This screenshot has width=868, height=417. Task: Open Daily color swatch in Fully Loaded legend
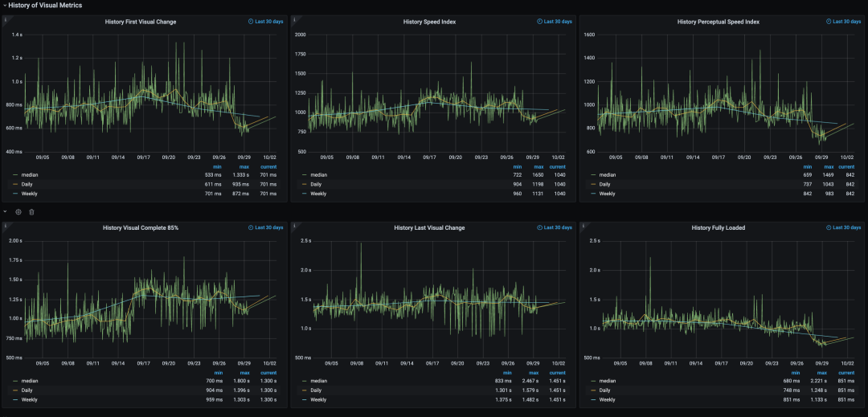click(x=593, y=390)
